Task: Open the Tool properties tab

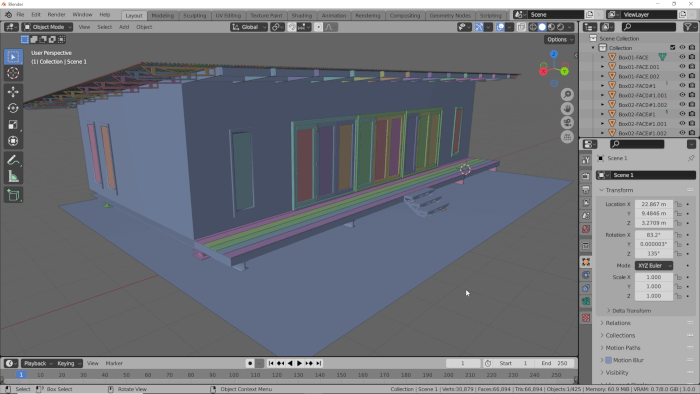Action: 586,159
